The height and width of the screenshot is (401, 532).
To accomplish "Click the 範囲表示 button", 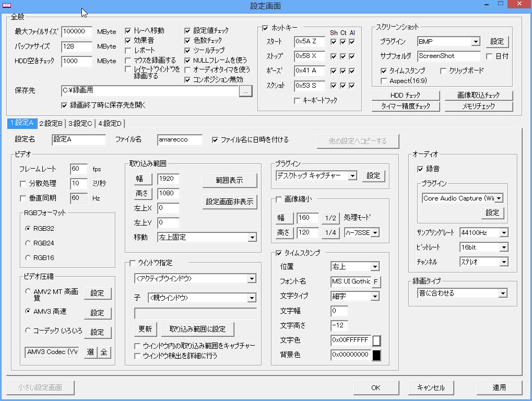I will [230, 180].
